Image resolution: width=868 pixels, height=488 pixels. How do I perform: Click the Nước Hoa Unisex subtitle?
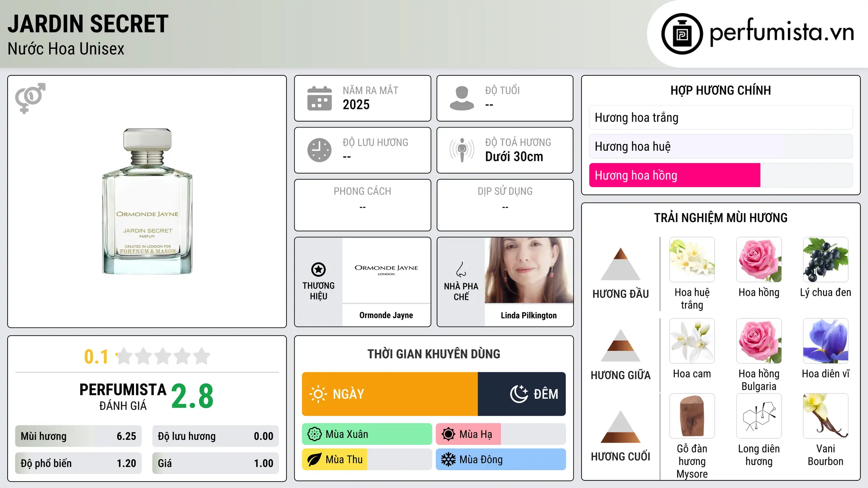pos(66,49)
